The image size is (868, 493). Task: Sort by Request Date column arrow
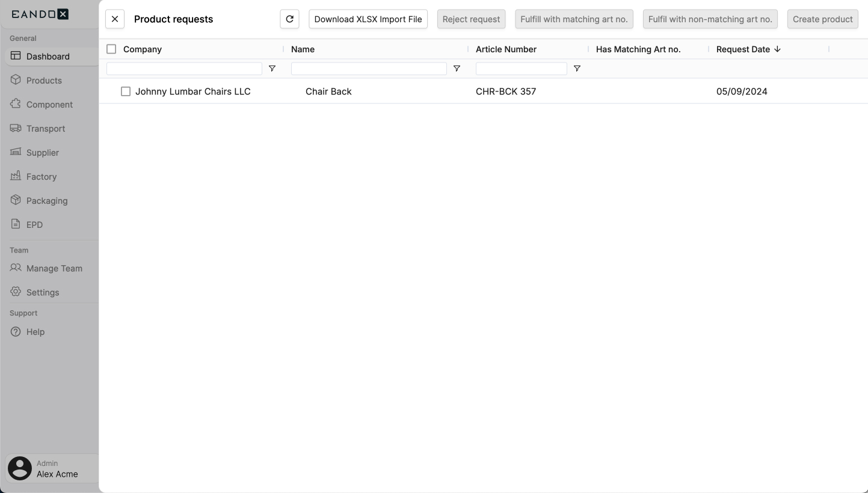coord(777,49)
